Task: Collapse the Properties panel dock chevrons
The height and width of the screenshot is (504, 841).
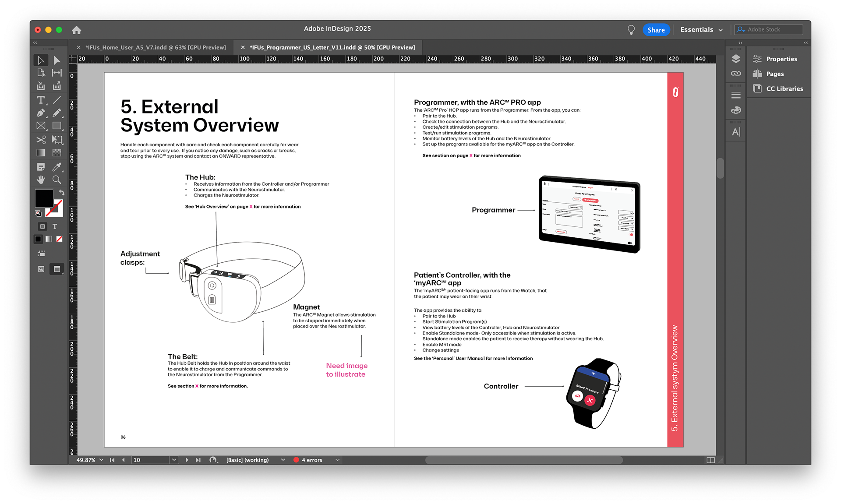Action: (x=806, y=43)
